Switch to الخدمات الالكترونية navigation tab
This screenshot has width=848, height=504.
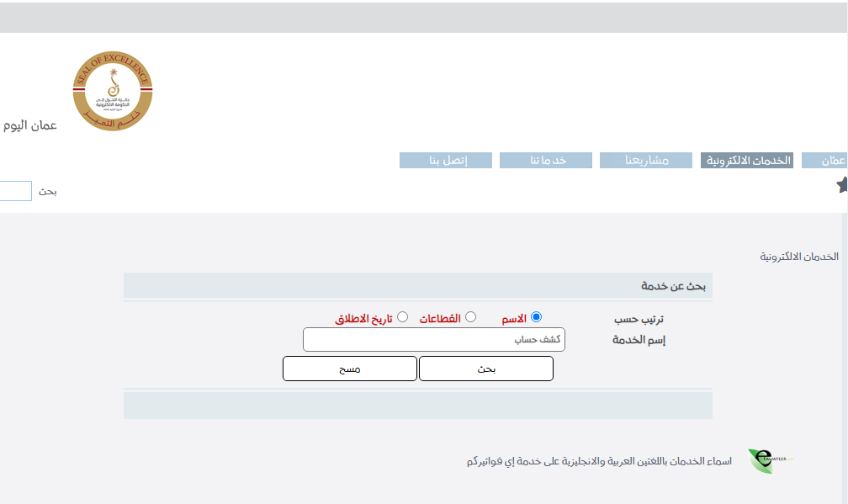pyautogui.click(x=746, y=160)
